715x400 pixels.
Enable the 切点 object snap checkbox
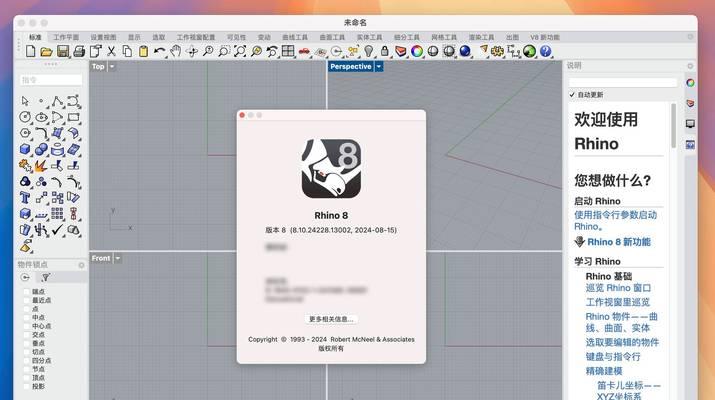tap(26, 352)
